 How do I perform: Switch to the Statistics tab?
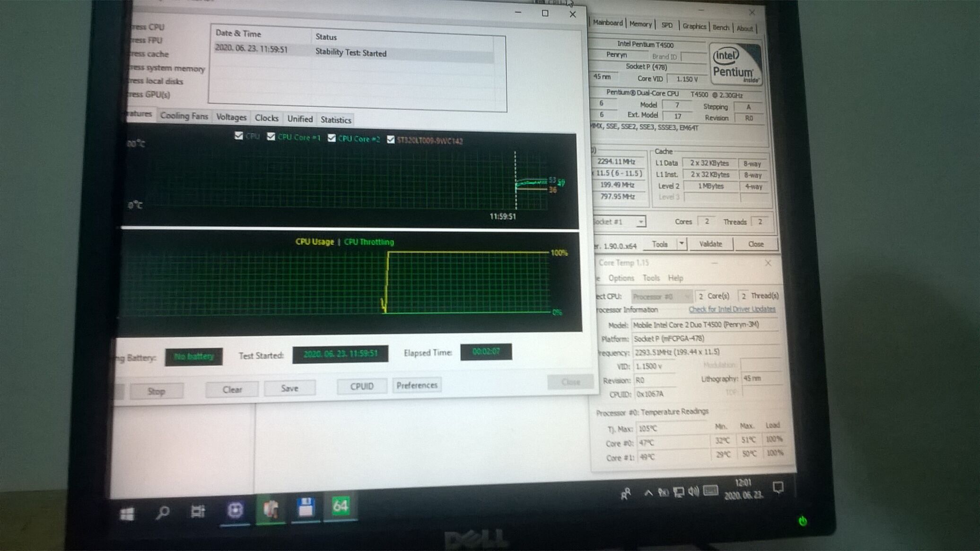tap(336, 120)
